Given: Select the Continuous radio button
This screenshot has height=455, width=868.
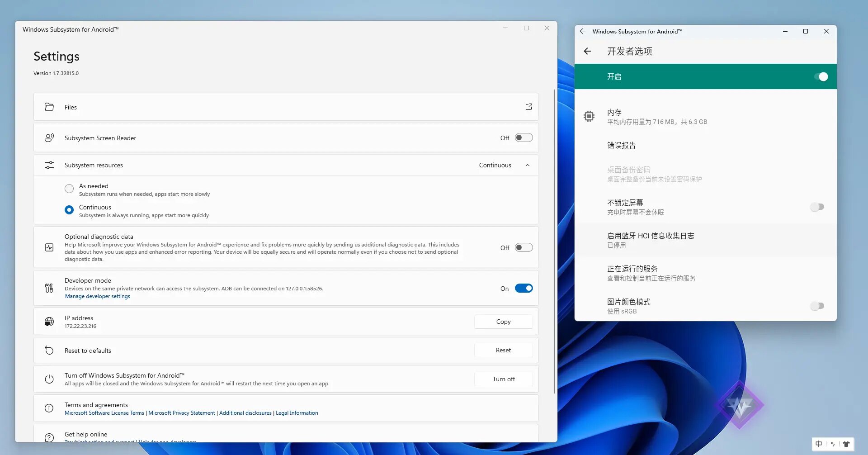Looking at the screenshot, I should click(69, 210).
